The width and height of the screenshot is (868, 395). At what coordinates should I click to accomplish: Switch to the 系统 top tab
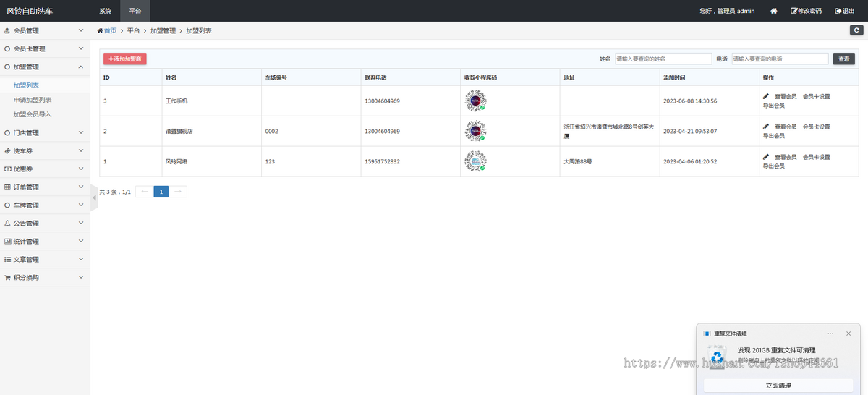tap(106, 11)
